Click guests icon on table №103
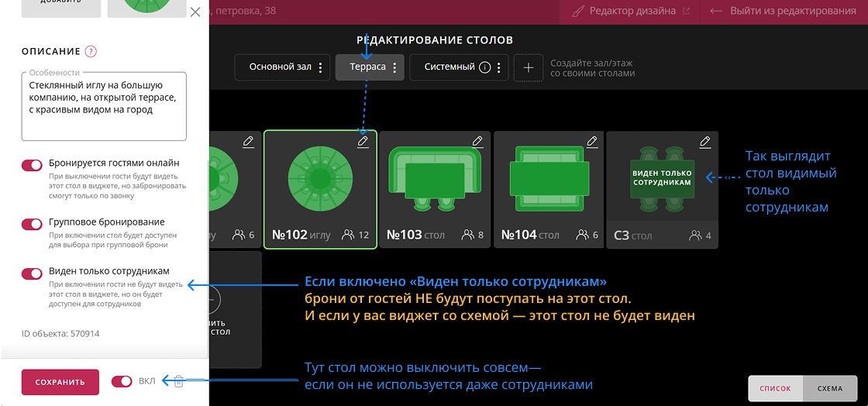This screenshot has height=406, width=868. (468, 235)
